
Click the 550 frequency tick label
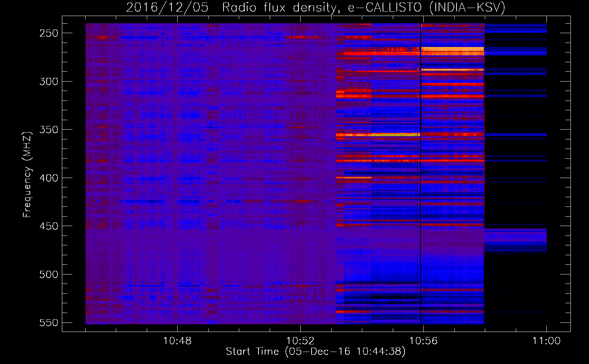click(49, 323)
